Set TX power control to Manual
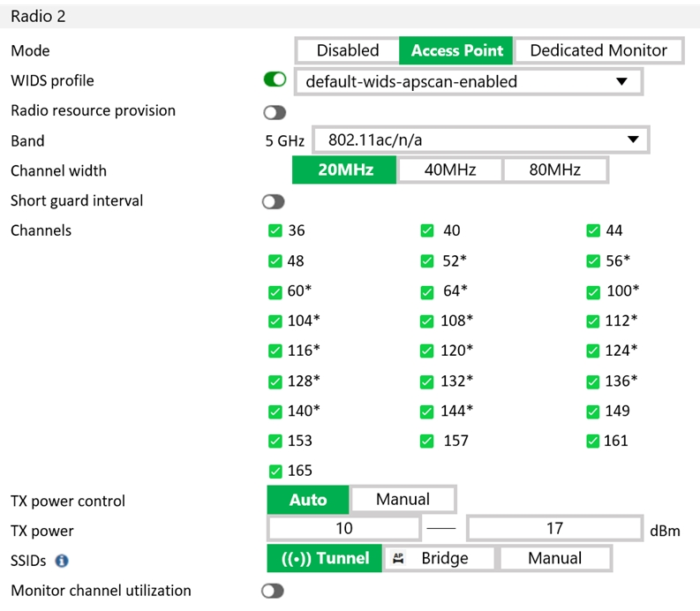The height and width of the screenshot is (611, 700). coord(403,500)
